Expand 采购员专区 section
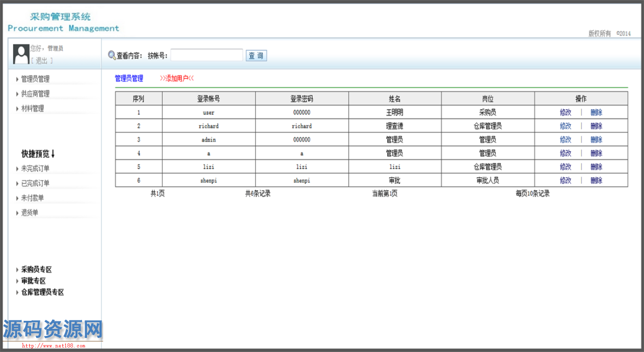Image resolution: width=644 pixels, height=352 pixels. click(36, 270)
